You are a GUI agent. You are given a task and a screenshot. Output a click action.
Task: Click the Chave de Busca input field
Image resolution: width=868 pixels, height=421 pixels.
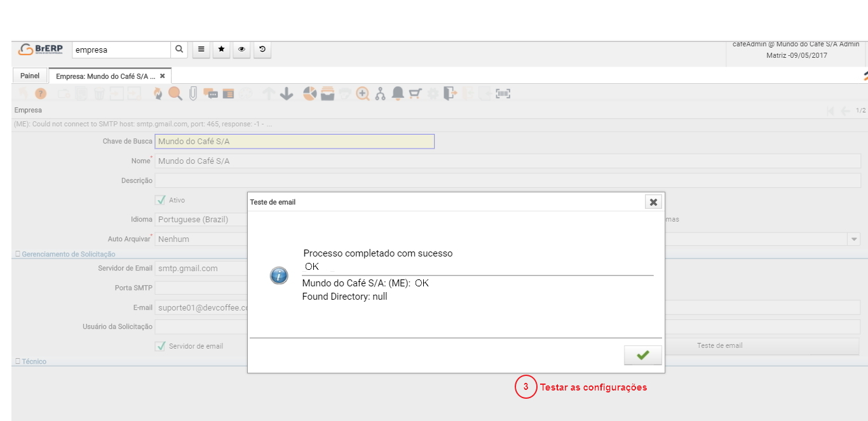294,142
